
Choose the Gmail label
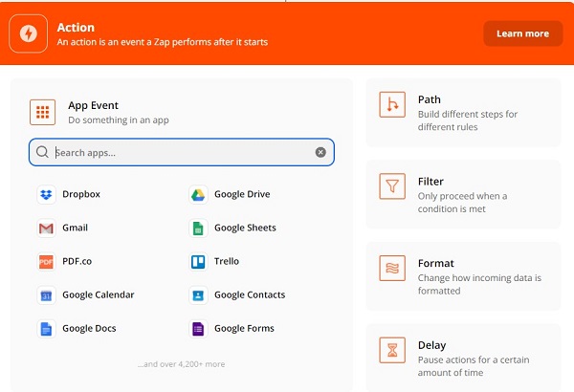(x=75, y=228)
